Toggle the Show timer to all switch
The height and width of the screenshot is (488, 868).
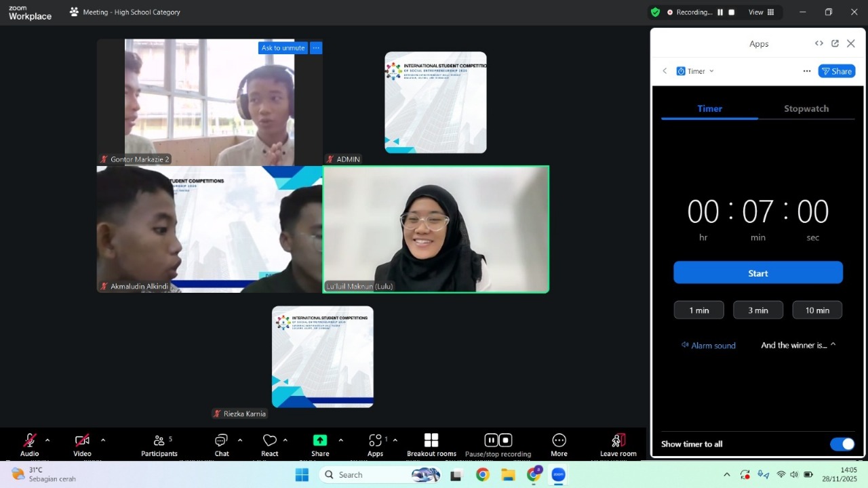[x=842, y=444]
